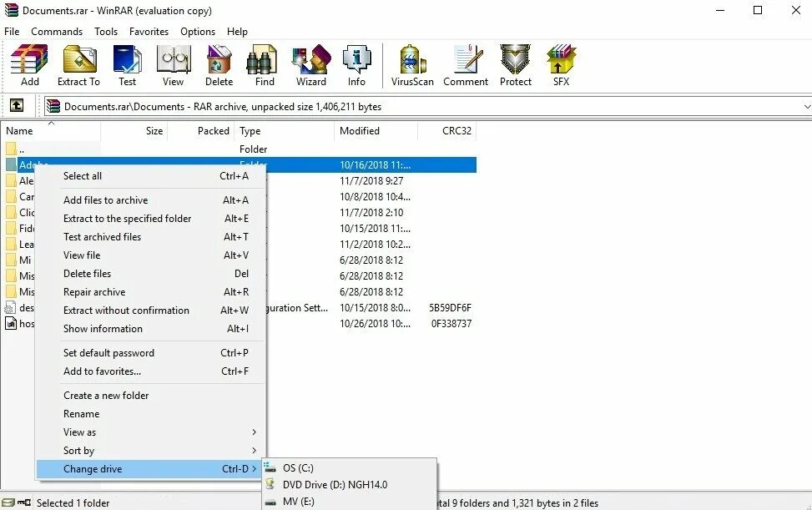
Task: Sort by the Type column header
Action: [x=285, y=131]
